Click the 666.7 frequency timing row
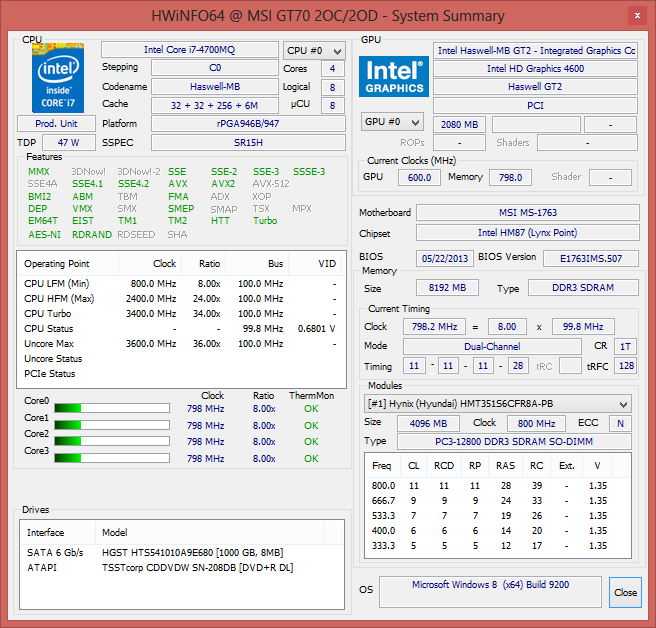Viewport: 656px width, 628px height. [x=497, y=501]
